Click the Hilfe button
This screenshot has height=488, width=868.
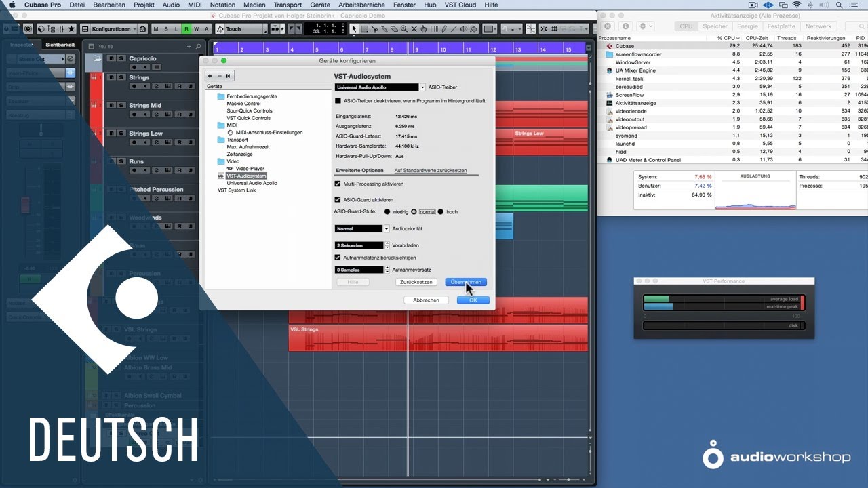click(353, 282)
